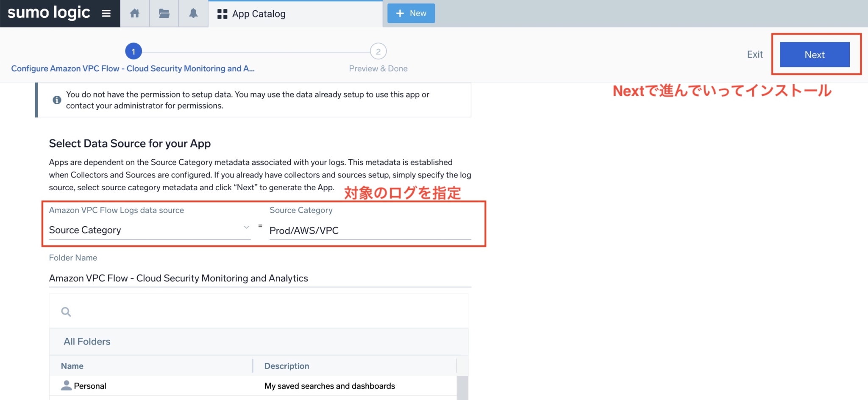Edit the Folder Name text field
This screenshot has height=400, width=868.
[x=259, y=278]
